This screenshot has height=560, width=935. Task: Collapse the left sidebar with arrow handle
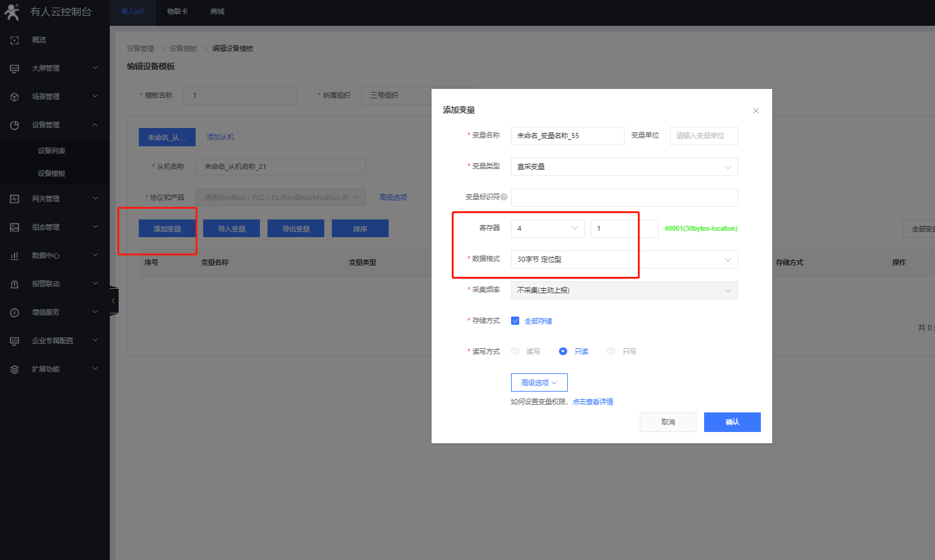coord(113,301)
